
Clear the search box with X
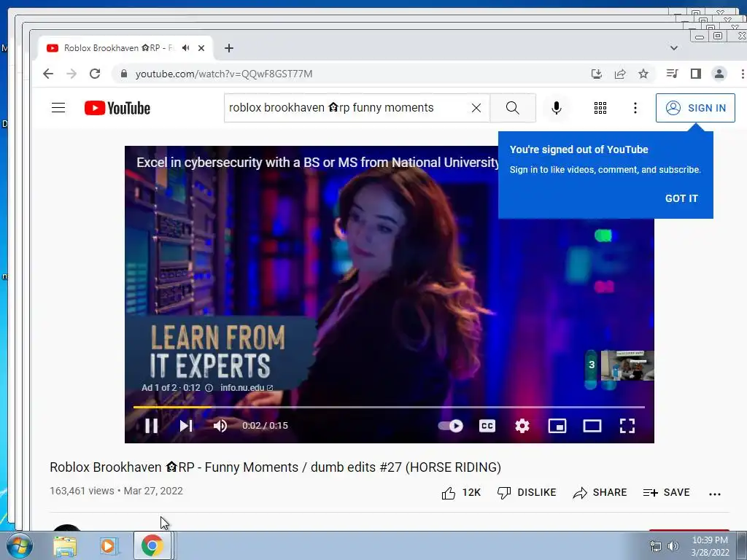point(476,108)
